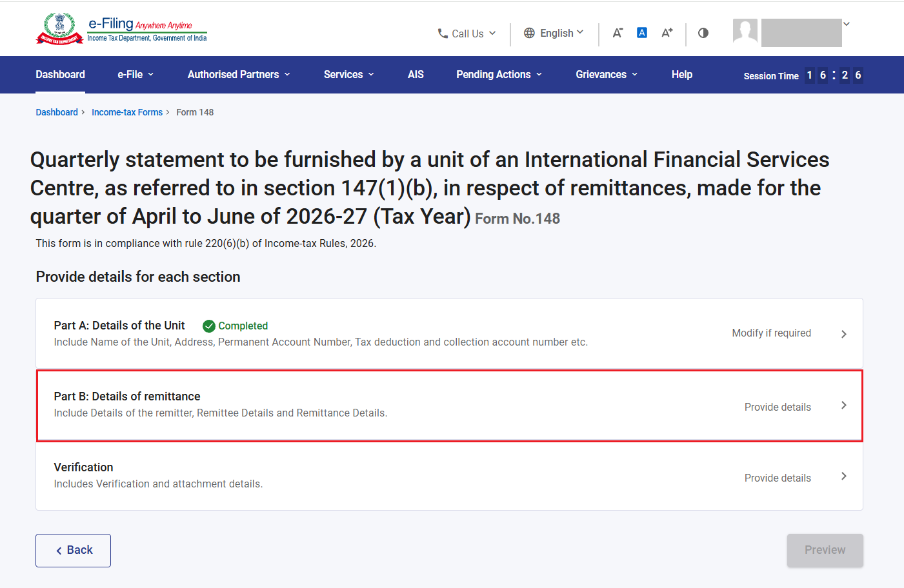
Task: Toggle the high contrast mode icon
Action: 703,33
